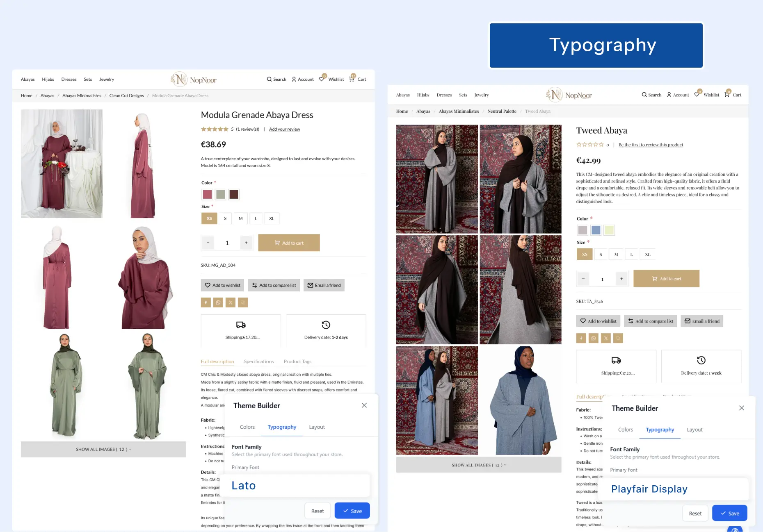763x532 pixels.
Task: Select size XS for Modula Grenade dress
Action: (209, 218)
